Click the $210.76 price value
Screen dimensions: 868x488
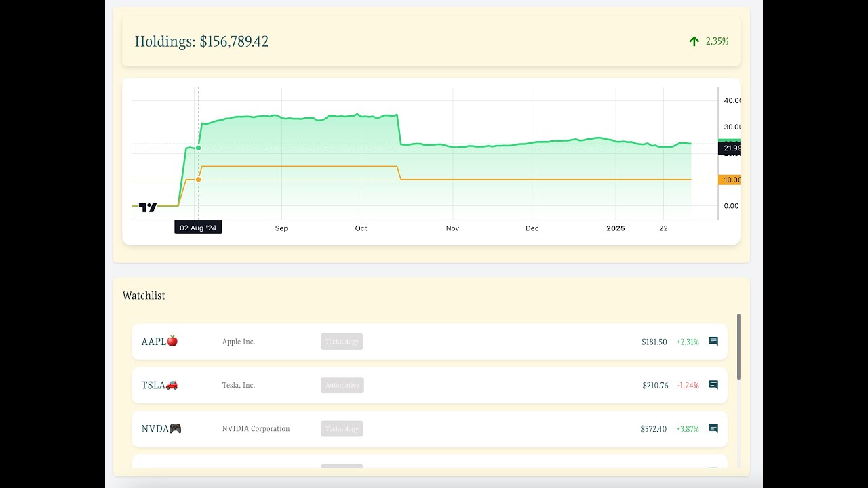(x=655, y=385)
